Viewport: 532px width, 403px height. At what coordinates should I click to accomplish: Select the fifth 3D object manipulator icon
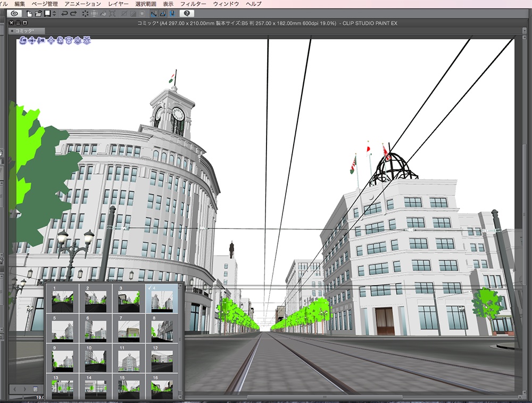point(60,41)
